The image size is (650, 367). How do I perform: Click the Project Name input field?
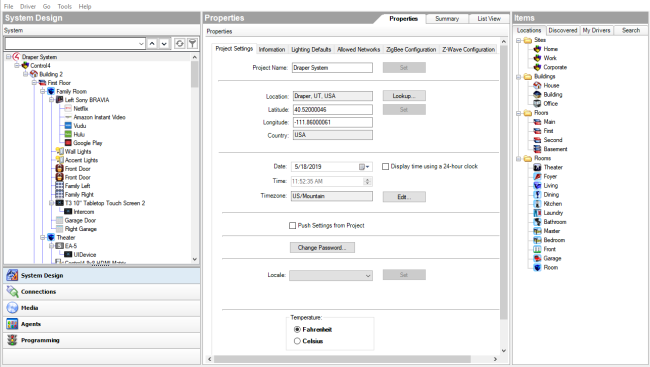point(332,68)
